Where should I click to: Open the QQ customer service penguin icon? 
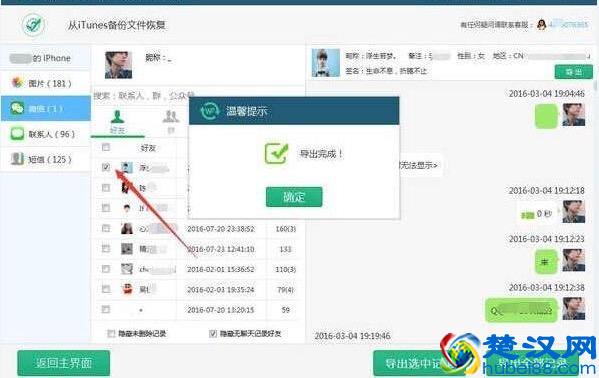[x=541, y=24]
